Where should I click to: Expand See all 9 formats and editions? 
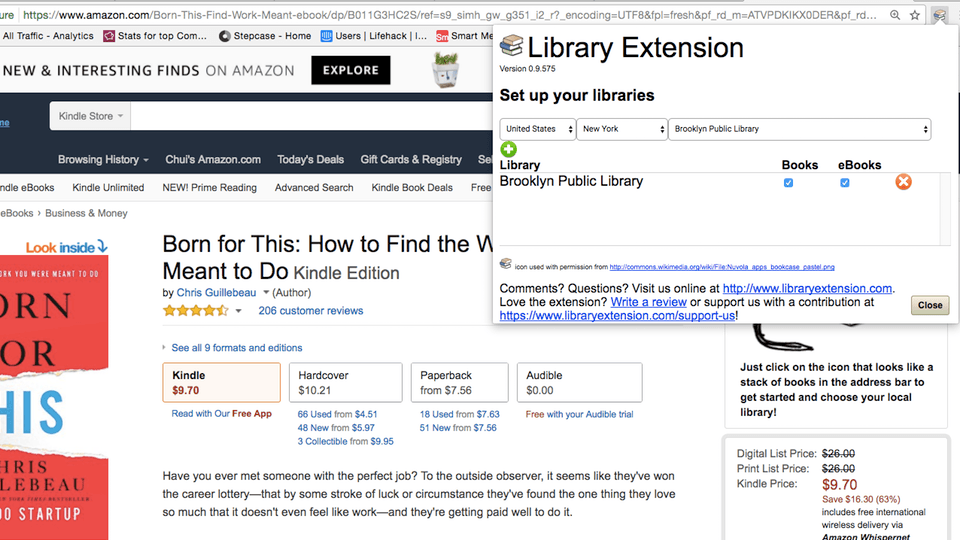point(236,348)
